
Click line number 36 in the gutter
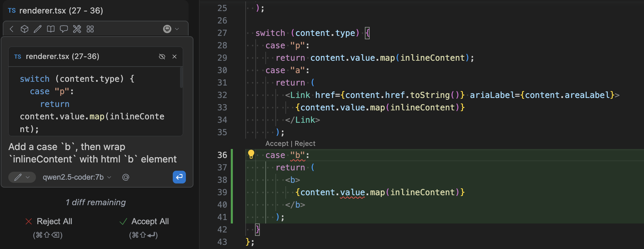222,155
